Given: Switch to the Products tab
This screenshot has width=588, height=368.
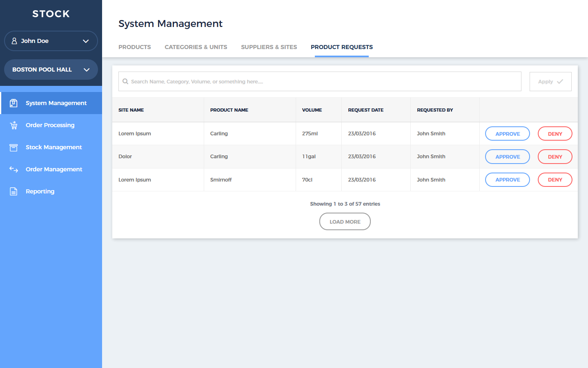Looking at the screenshot, I should [135, 47].
